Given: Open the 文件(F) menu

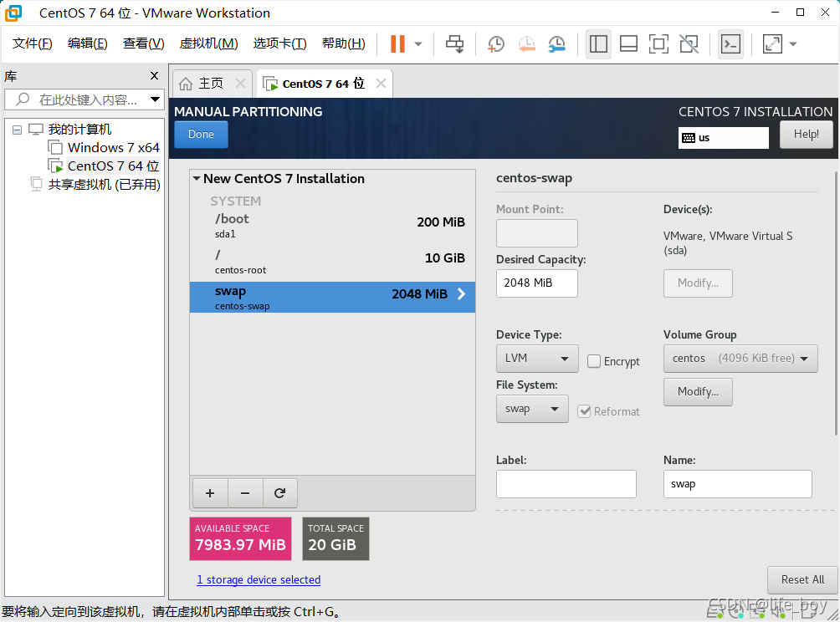Looking at the screenshot, I should 32,43.
